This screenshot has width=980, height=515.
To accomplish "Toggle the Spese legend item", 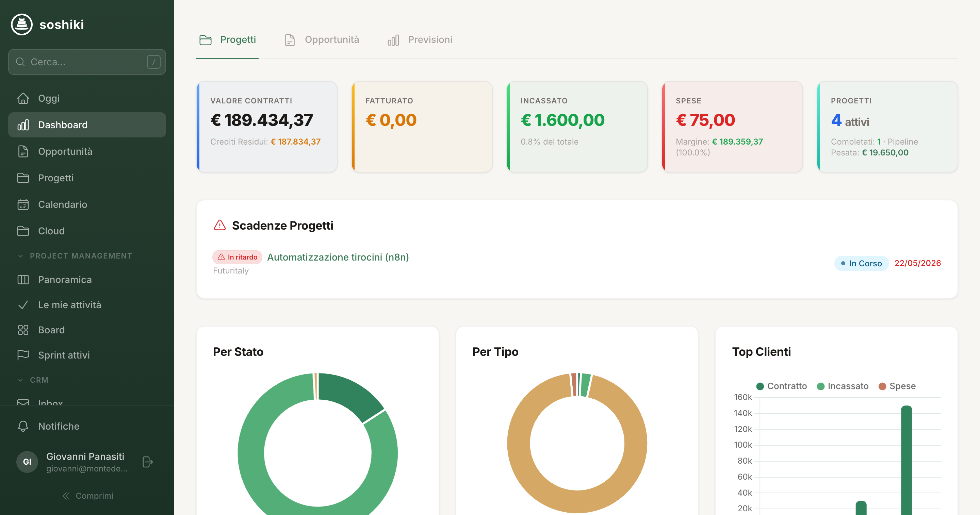I will [x=897, y=386].
